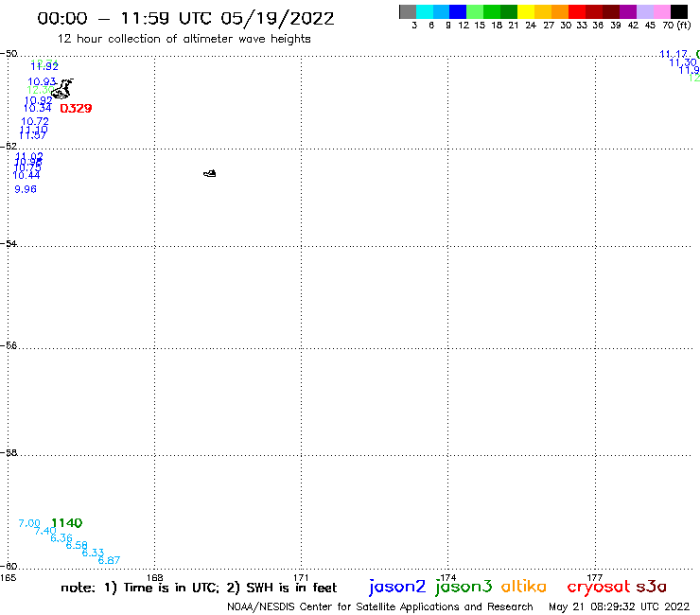Click the jason2 satellite legend label
The width and height of the screenshot is (700, 615).
point(397,588)
